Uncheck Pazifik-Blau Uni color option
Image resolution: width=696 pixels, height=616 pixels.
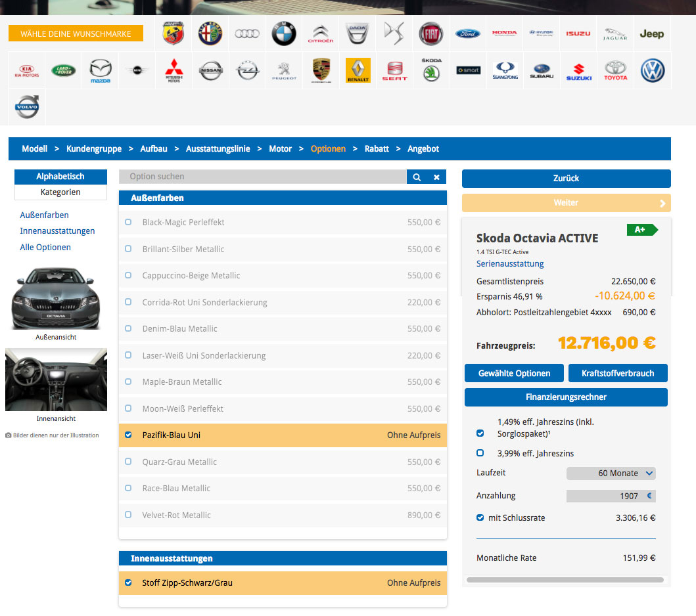click(x=128, y=435)
